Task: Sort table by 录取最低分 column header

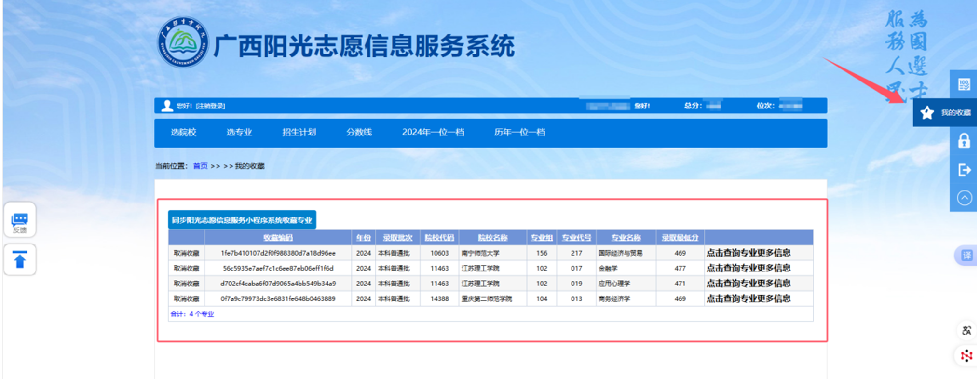Action: tap(680, 238)
